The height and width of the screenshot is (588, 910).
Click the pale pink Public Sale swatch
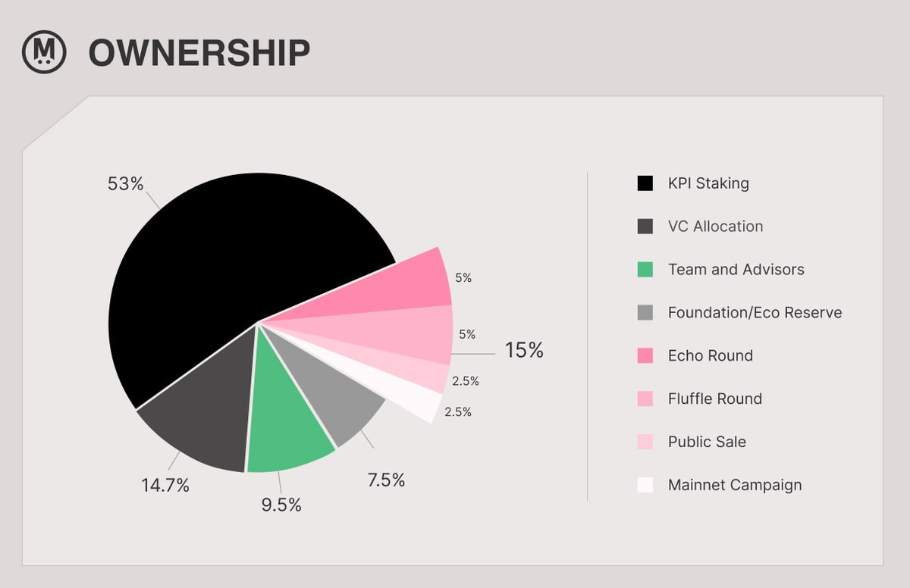click(x=645, y=443)
